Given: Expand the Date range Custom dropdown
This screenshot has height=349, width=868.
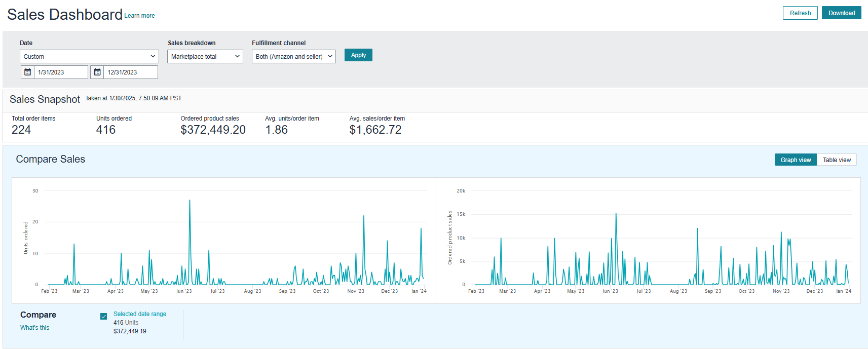Looking at the screenshot, I should tap(89, 57).
